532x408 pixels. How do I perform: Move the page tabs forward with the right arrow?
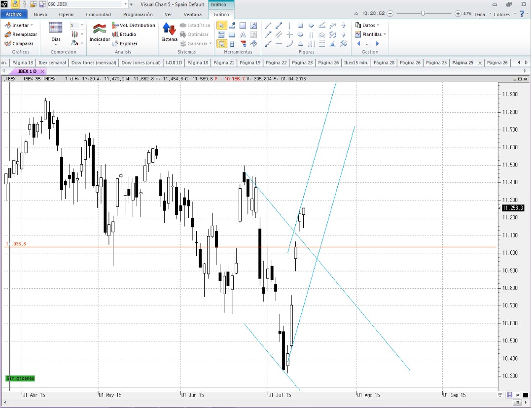[526, 63]
